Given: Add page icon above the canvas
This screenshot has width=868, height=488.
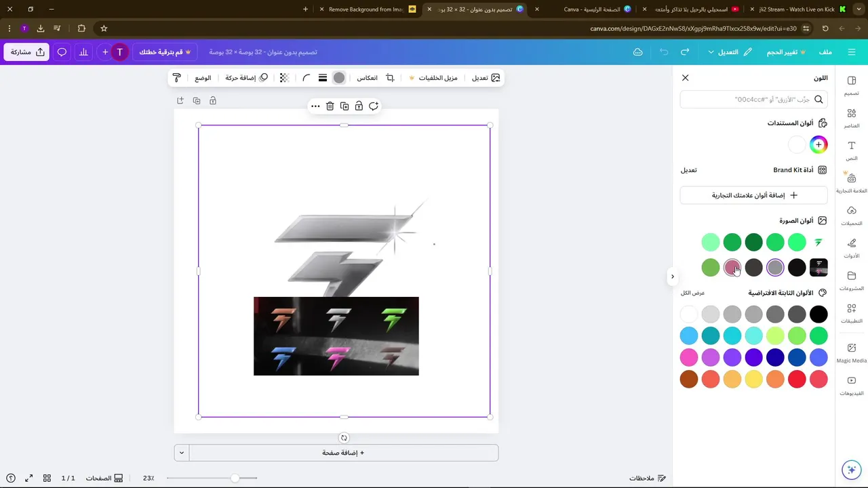Looking at the screenshot, I should 180,100.
